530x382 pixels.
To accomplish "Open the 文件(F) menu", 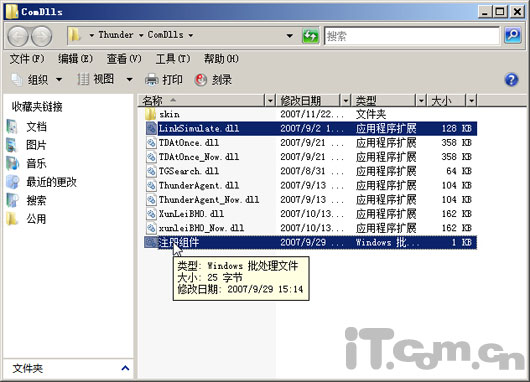I will 27,59.
